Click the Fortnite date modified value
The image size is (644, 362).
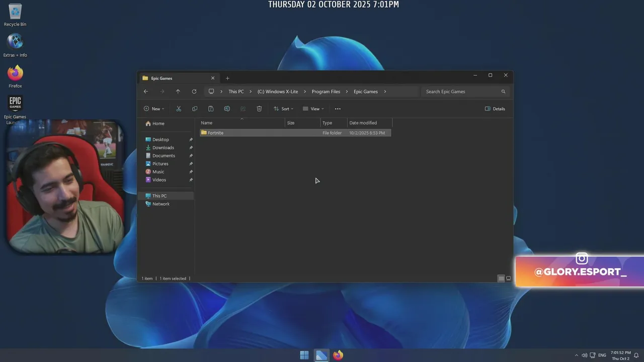pos(367,133)
